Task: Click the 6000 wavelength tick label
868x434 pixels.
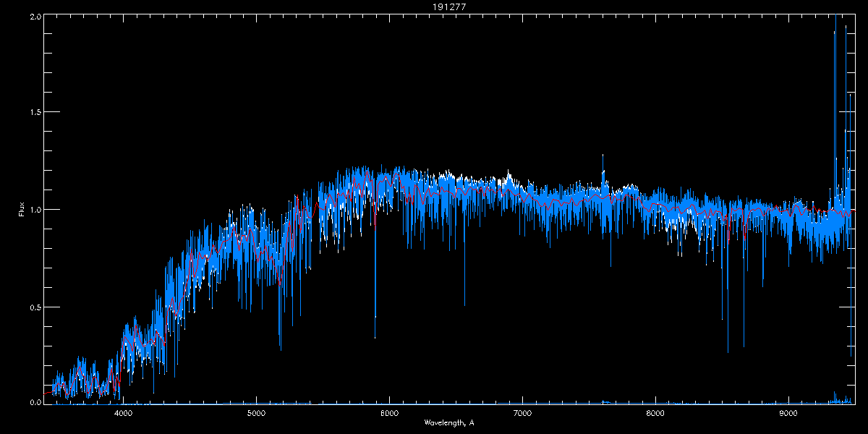Action: 389,413
